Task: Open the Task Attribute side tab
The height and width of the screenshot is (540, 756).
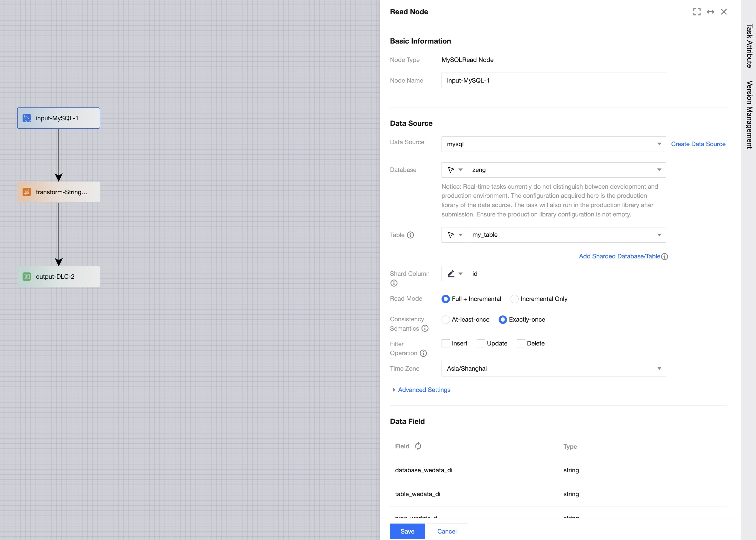Action: pos(749,46)
